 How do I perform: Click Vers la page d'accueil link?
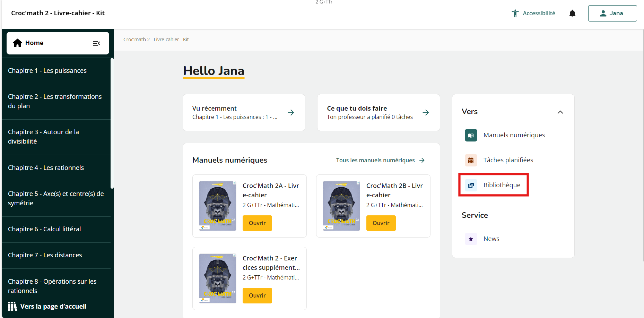[53, 307]
